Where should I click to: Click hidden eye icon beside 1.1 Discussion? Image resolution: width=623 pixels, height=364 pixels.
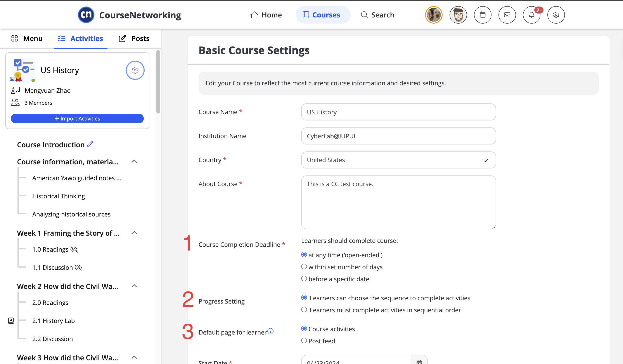pyautogui.click(x=78, y=268)
